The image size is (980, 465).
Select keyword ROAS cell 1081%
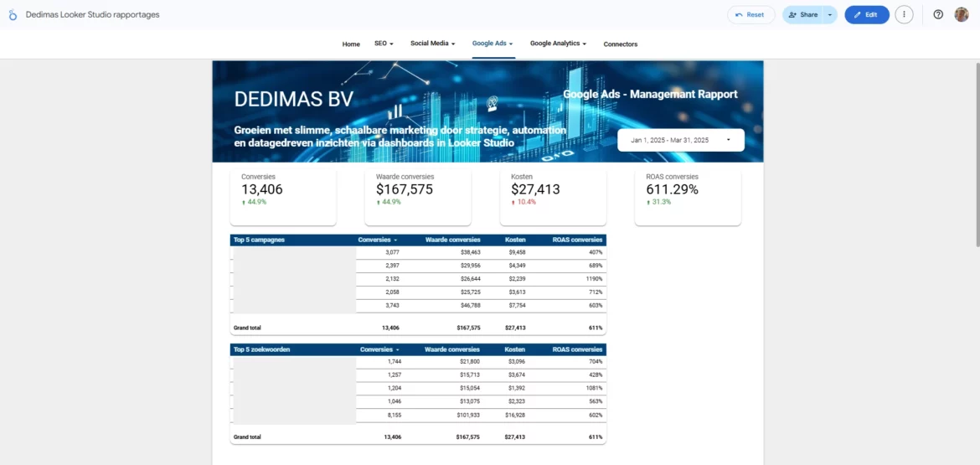[x=595, y=388]
